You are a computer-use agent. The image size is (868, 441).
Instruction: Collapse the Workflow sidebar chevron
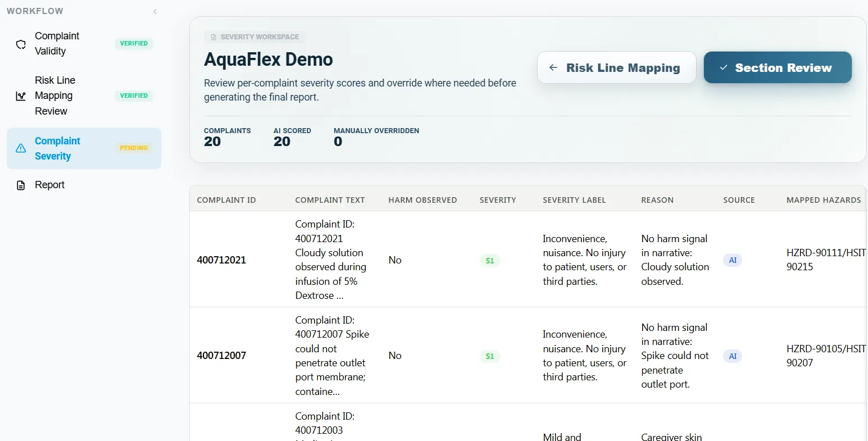[x=154, y=11]
